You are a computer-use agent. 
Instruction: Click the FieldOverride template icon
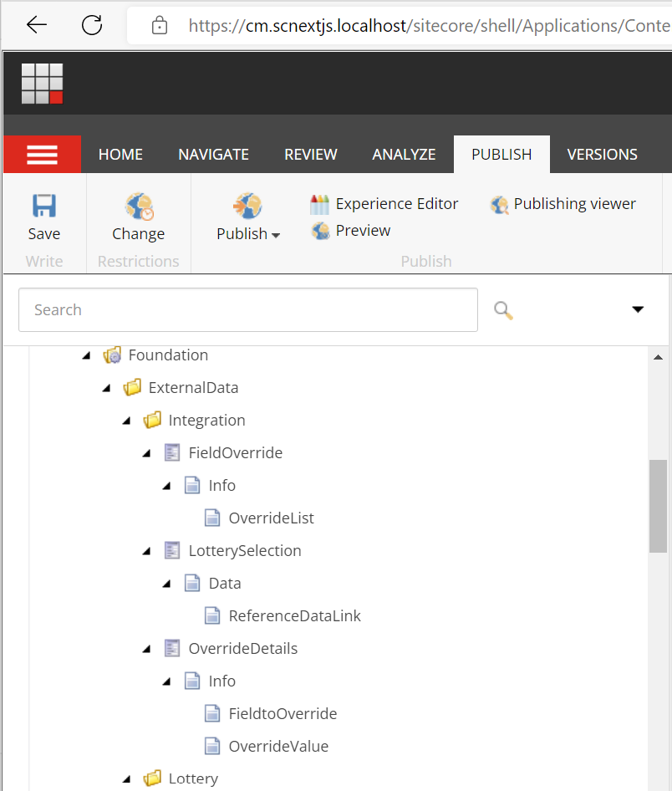click(172, 452)
